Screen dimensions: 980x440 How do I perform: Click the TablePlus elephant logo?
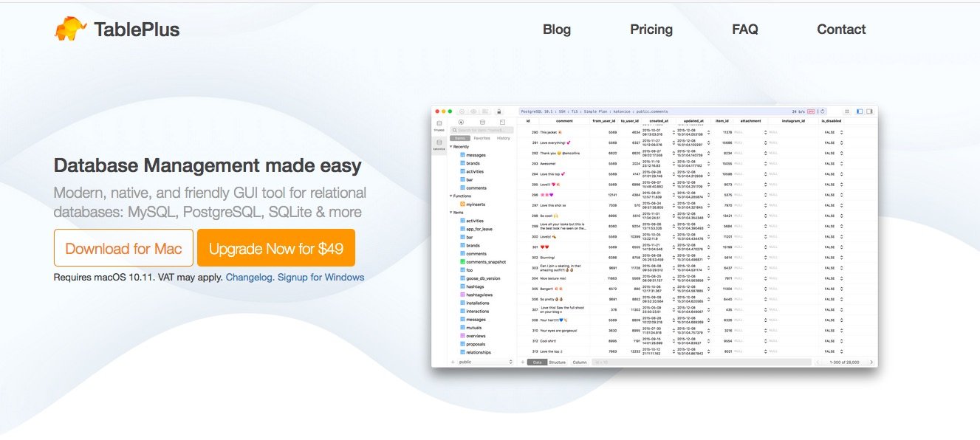click(x=70, y=30)
